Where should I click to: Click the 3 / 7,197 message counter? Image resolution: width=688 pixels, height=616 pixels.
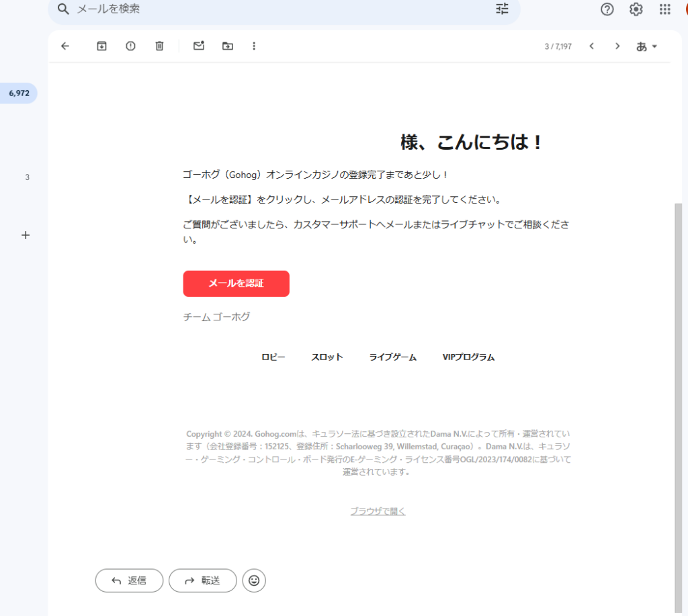pos(558,46)
